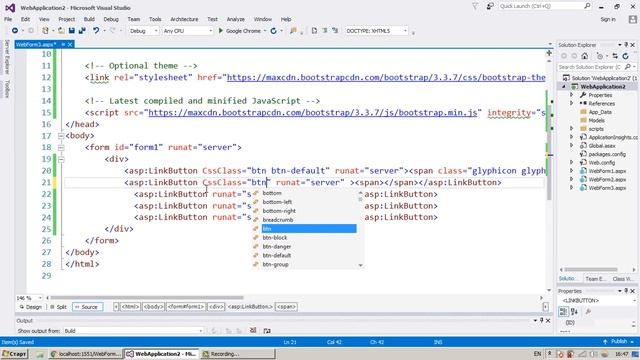Click the Find in Files toolbar icon
This screenshot has width=640, height=360.
pyautogui.click(x=293, y=31)
